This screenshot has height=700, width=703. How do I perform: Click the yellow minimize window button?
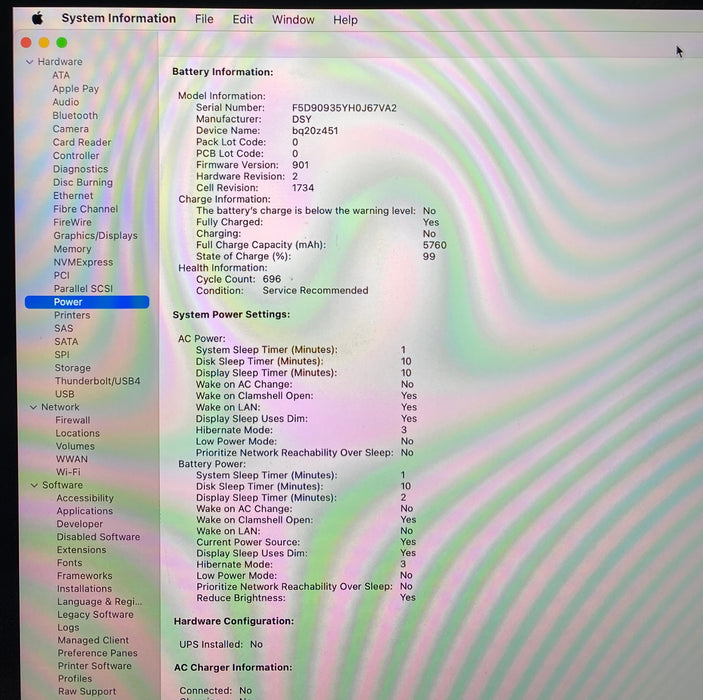[44, 43]
